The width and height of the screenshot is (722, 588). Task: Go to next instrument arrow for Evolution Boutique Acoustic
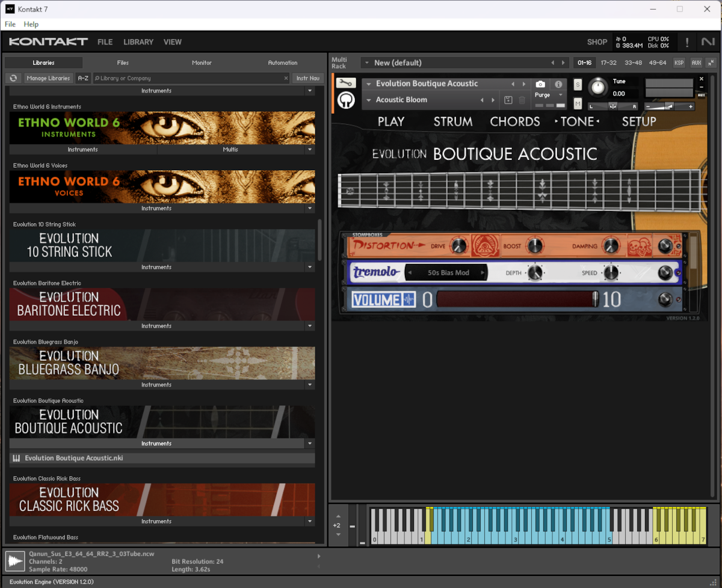pos(524,84)
